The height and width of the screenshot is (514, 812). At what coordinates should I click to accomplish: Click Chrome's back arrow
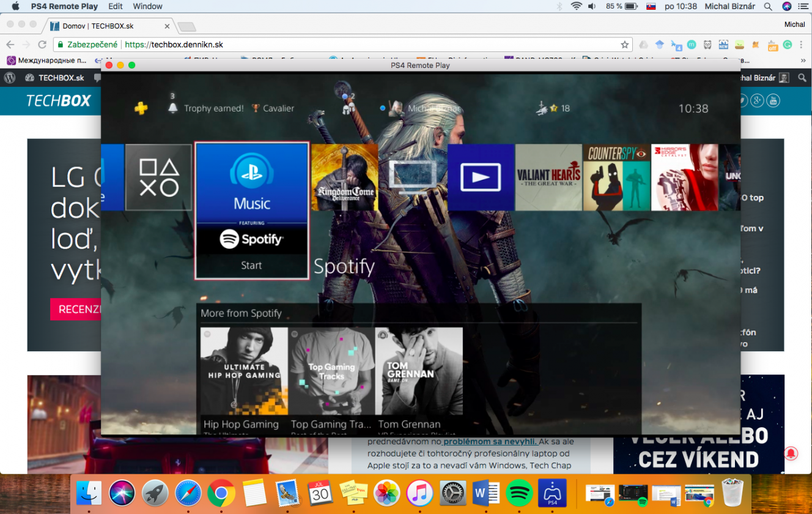[10, 45]
